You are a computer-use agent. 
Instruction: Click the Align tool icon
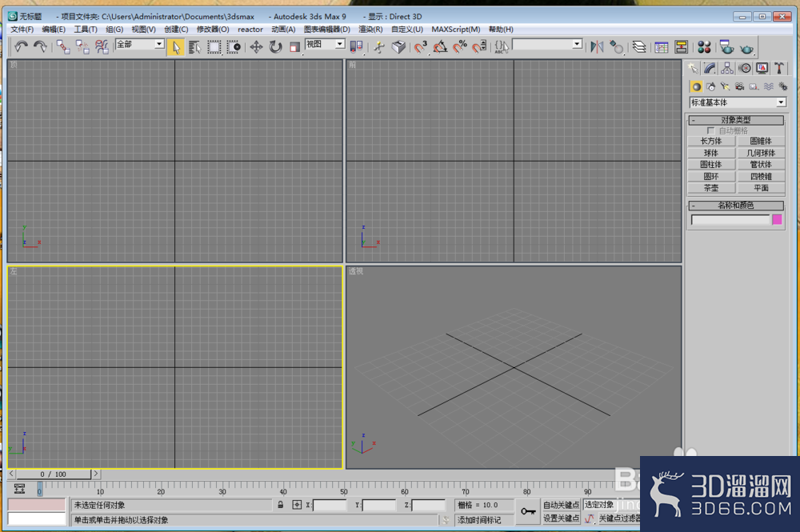pyautogui.click(x=616, y=47)
